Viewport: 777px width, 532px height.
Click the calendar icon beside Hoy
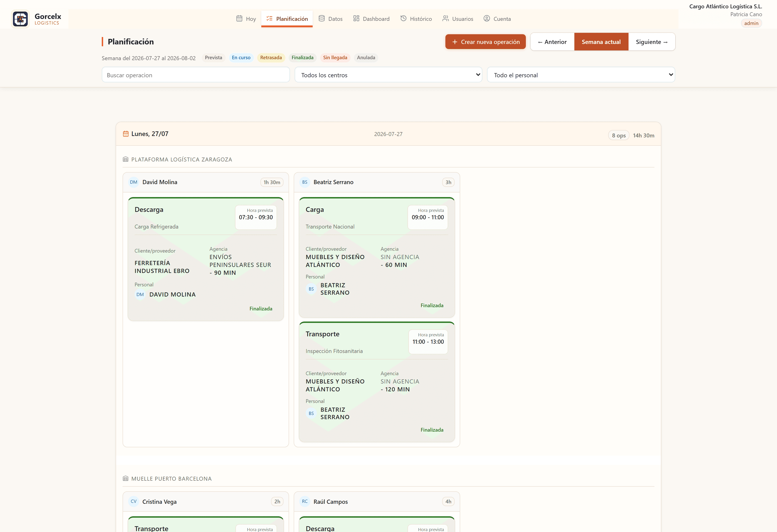pyautogui.click(x=239, y=19)
